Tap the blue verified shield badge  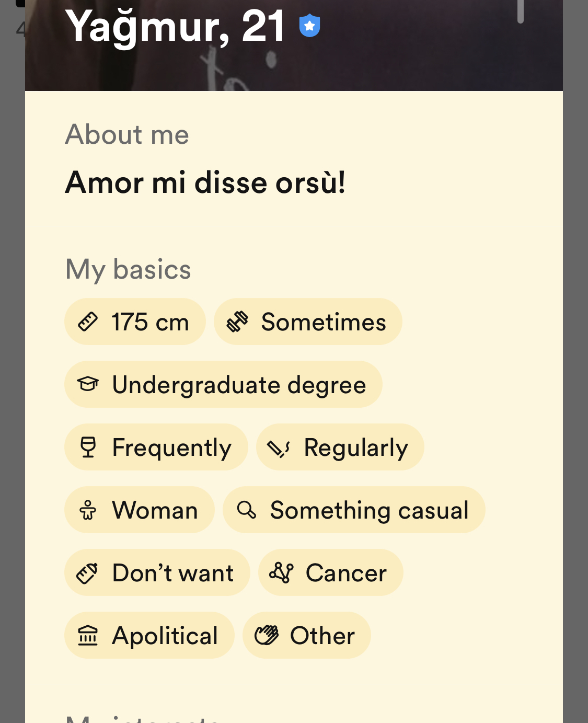[309, 26]
